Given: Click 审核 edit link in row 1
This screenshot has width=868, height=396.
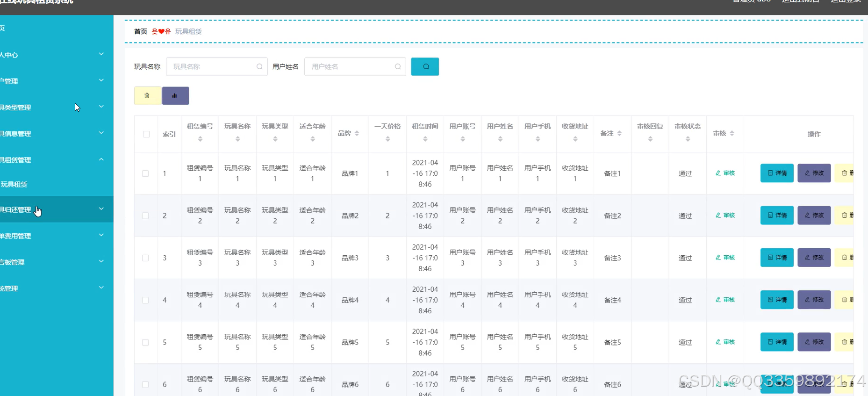Looking at the screenshot, I should (725, 173).
